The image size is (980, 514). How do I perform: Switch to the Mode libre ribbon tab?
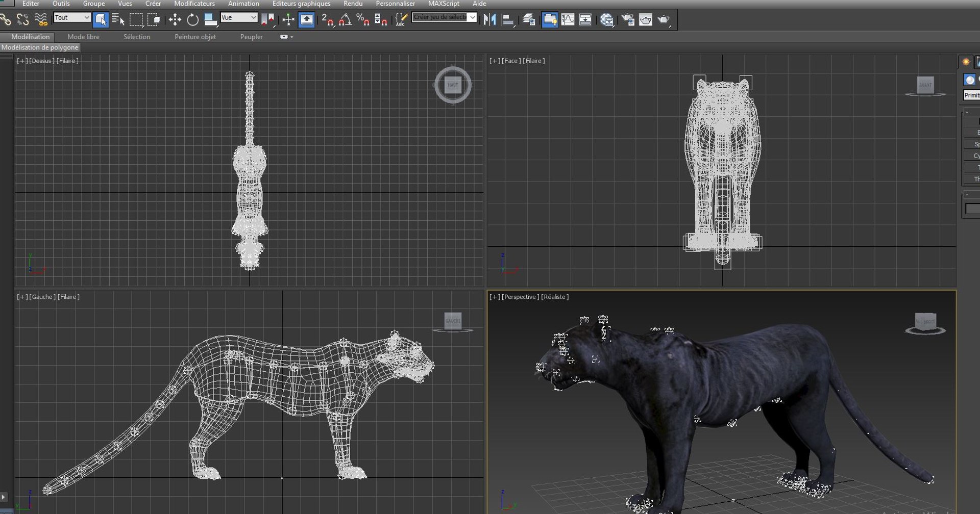83,37
